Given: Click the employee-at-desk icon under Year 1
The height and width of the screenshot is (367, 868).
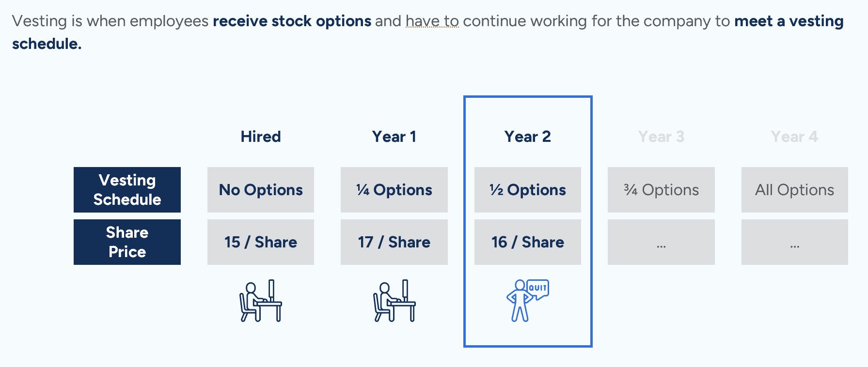Looking at the screenshot, I should 394,301.
